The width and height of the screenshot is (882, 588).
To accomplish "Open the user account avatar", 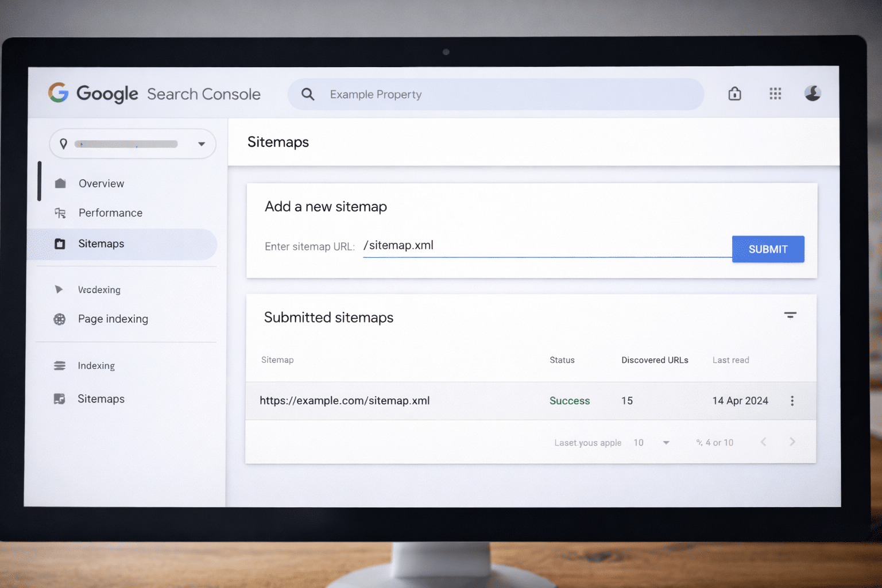I will click(x=813, y=93).
